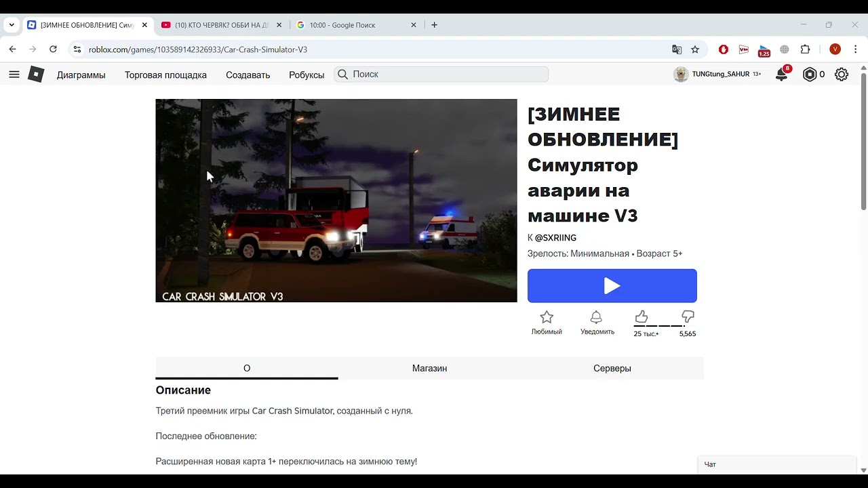Screen dimensions: 868x488
Task: Click the like/dislike ratio bar
Action: (x=665, y=326)
